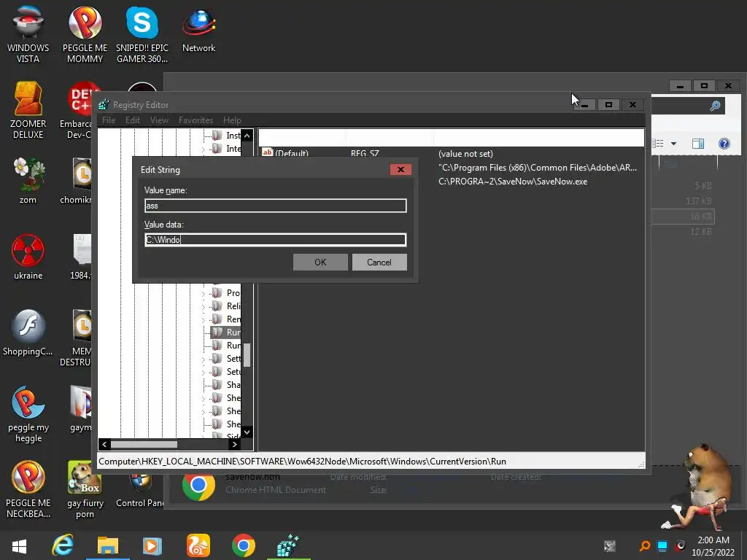Open the PEGGLE ME NECKBEA... icon
Viewport: 747px width, 560px height.
click(x=28, y=489)
